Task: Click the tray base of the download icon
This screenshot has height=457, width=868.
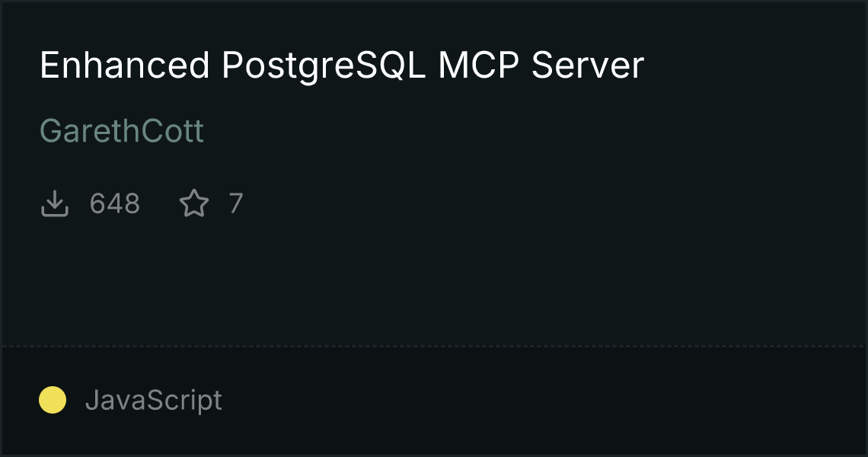Action: pos(54,213)
